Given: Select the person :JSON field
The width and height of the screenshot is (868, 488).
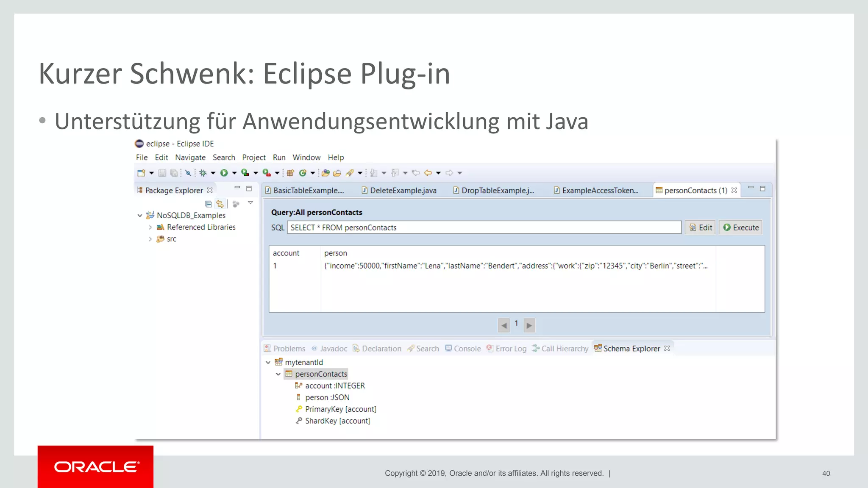Looking at the screenshot, I should coord(323,397).
